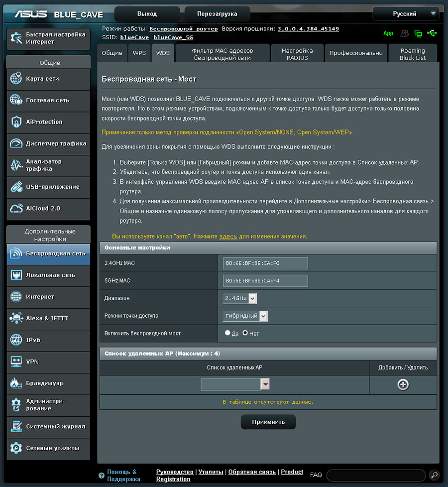448x487 pixels.
Task: Open firmware version 3.0.0.4.384_45149 link
Action: [308, 29]
